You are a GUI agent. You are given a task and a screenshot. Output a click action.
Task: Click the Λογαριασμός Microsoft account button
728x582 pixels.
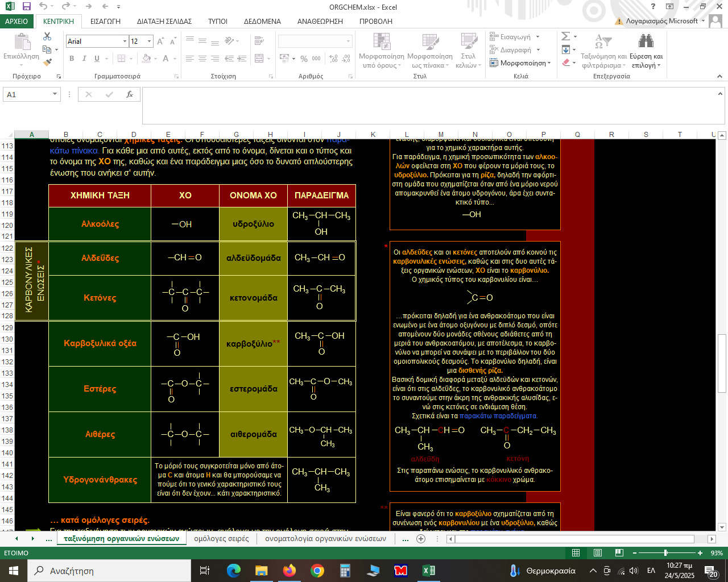[x=661, y=21]
